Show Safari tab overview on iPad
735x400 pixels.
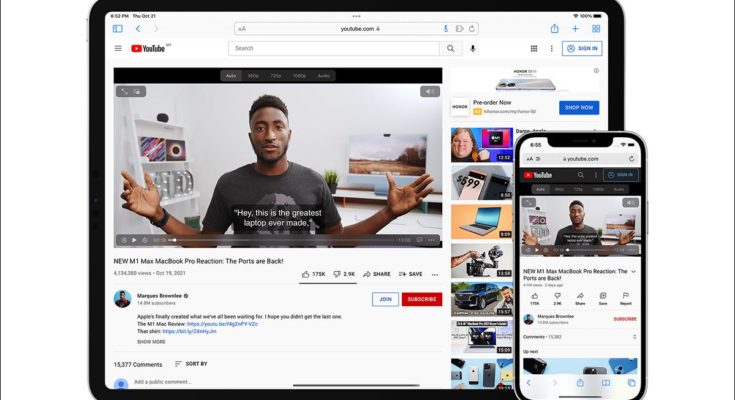click(596, 29)
